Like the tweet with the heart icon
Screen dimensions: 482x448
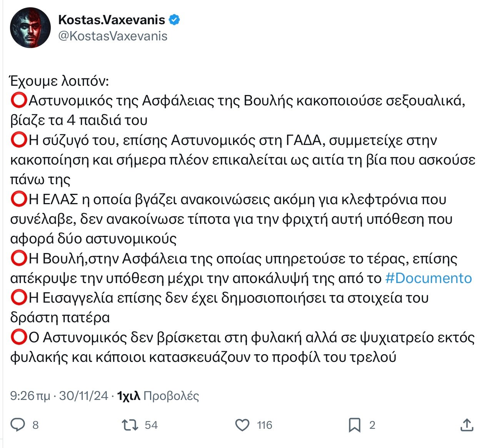click(x=242, y=425)
